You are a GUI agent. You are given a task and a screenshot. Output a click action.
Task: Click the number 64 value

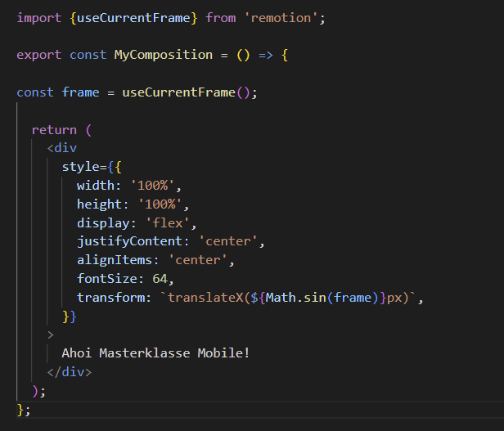tap(160, 279)
